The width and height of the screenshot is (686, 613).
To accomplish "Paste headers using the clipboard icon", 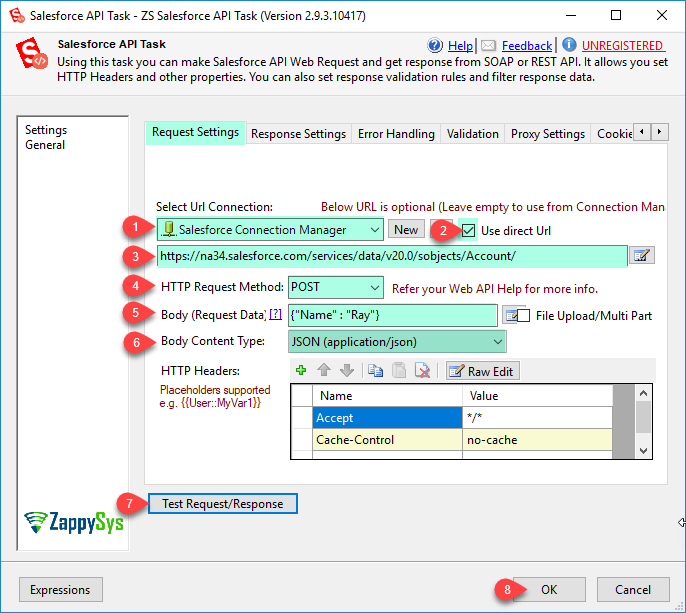I will [x=399, y=371].
